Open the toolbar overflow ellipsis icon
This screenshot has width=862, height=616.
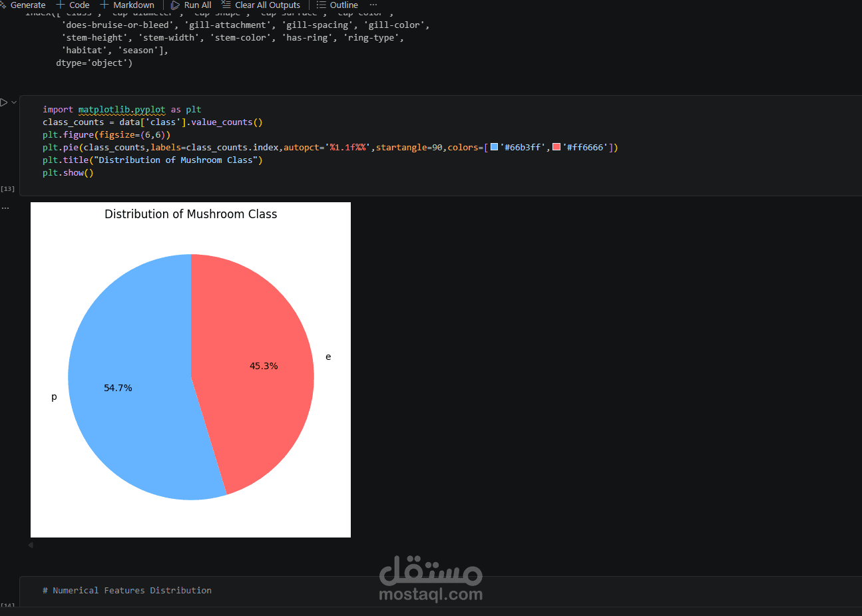coord(372,5)
